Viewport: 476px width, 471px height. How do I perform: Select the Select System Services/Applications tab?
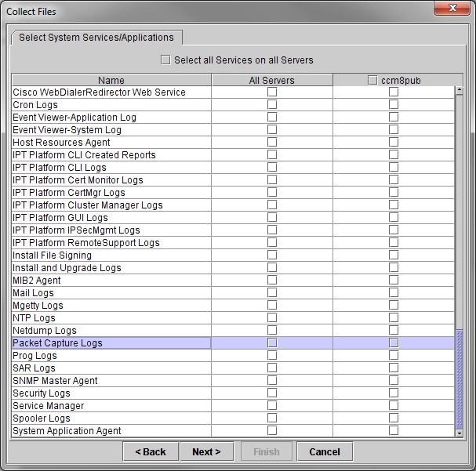[x=96, y=38]
